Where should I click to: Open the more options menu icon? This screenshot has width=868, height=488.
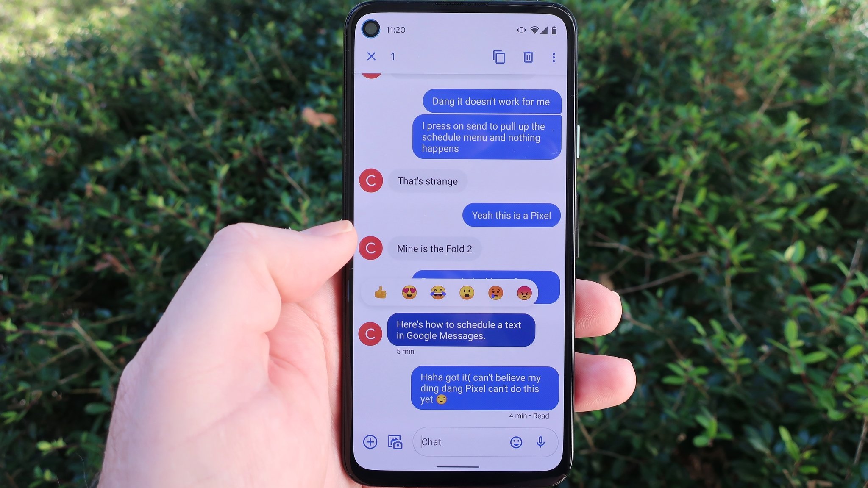point(553,57)
